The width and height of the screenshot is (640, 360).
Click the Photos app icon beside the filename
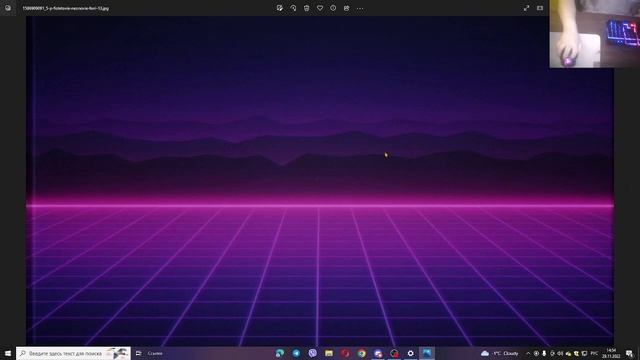click(x=8, y=8)
